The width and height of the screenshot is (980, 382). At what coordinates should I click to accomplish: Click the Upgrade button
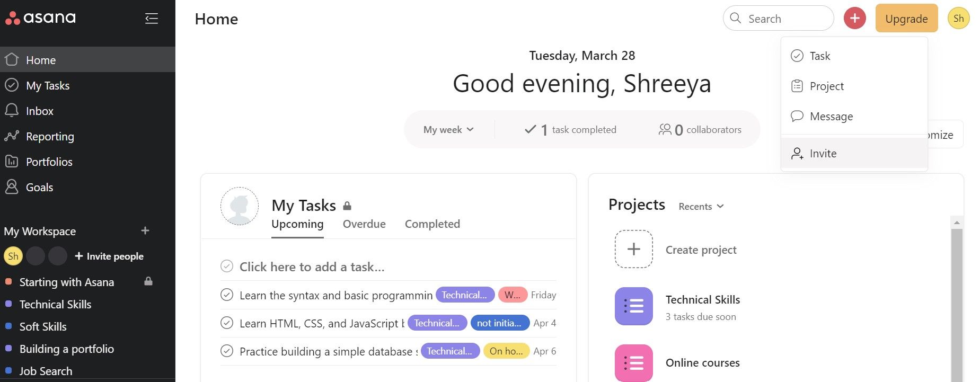point(906,19)
